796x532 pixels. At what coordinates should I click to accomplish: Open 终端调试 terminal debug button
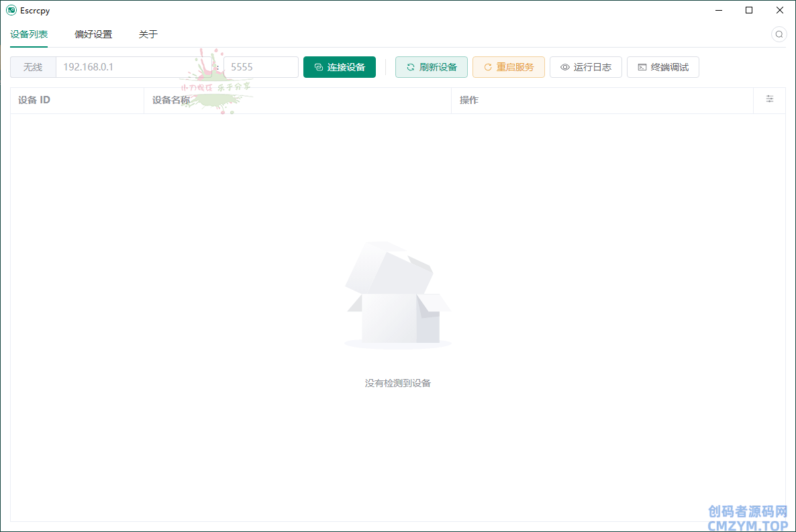pyautogui.click(x=662, y=67)
